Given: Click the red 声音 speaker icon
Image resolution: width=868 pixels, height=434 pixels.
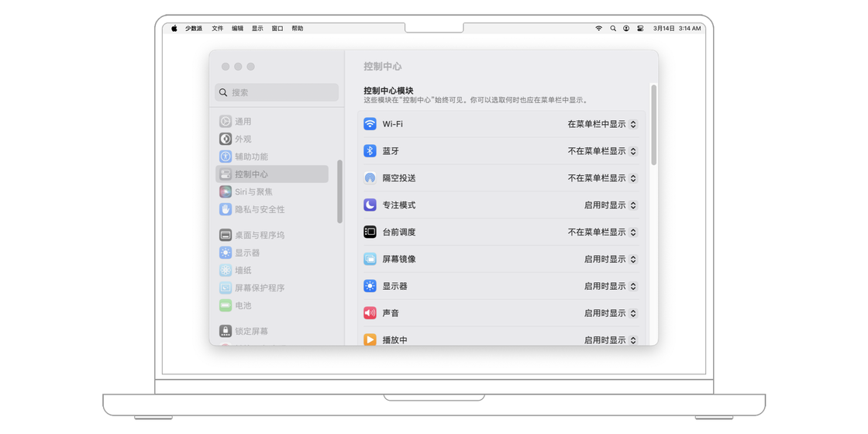Looking at the screenshot, I should (x=370, y=313).
